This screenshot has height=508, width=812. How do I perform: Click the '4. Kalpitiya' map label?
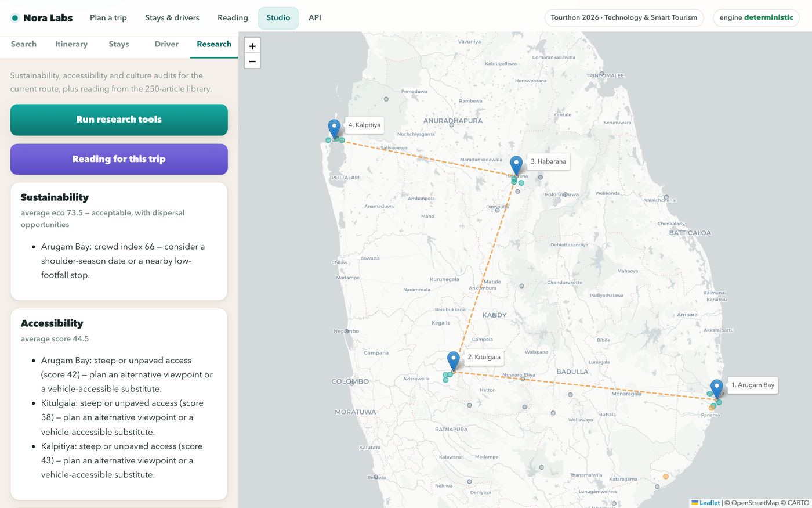364,125
